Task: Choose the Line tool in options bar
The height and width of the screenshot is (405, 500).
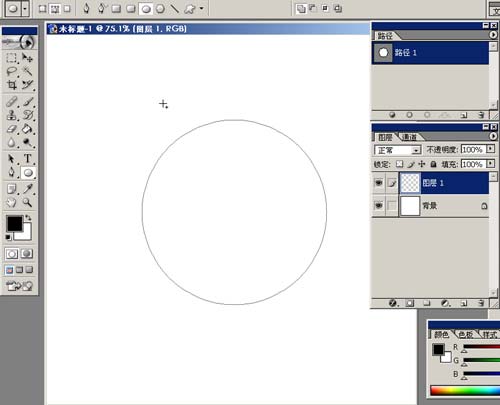Action: point(175,9)
